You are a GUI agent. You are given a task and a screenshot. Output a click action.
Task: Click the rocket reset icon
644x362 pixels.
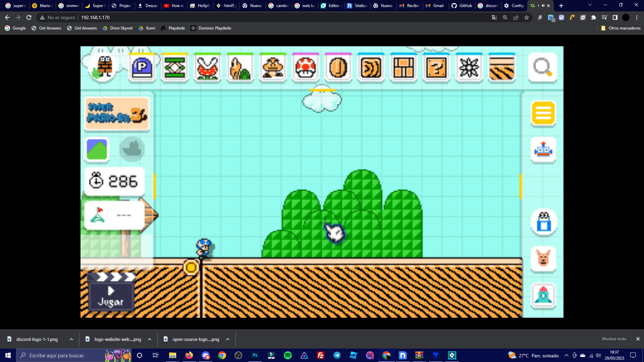[543, 295]
